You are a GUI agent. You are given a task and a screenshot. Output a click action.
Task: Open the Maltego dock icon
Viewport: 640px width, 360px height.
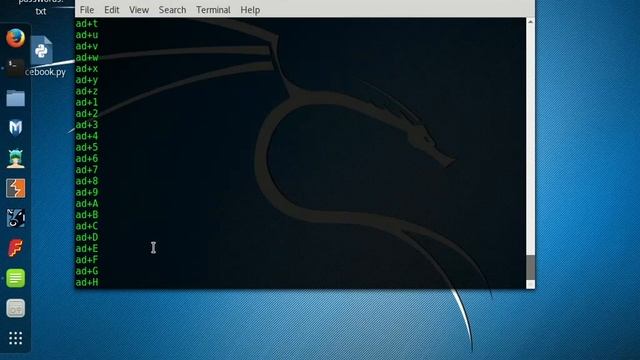pyautogui.click(x=16, y=218)
